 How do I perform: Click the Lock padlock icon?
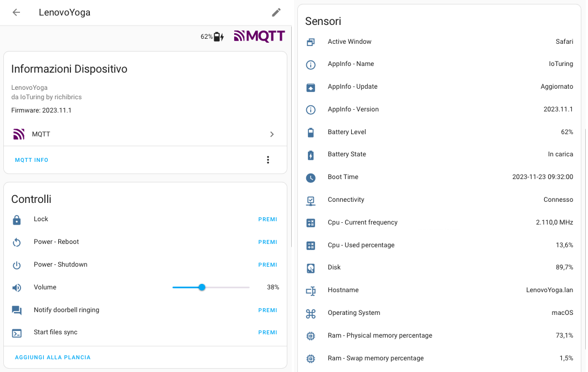[x=17, y=220]
